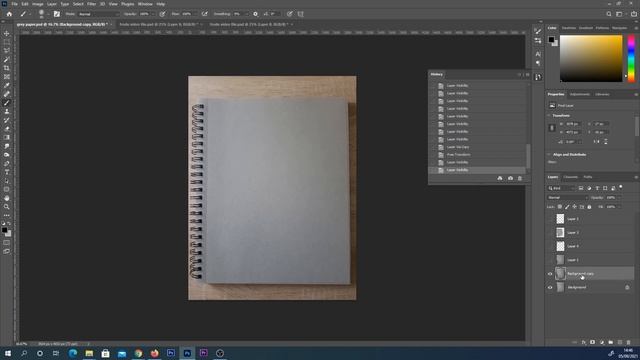Show Layer 2 visibility eye slot
The image size is (640, 360).
[550, 233]
